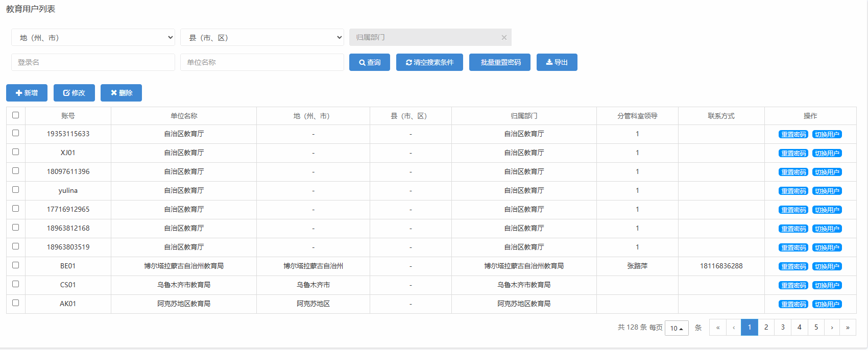Clear 归属部门 field with X icon
This screenshot has width=868, height=351.
pos(504,37)
